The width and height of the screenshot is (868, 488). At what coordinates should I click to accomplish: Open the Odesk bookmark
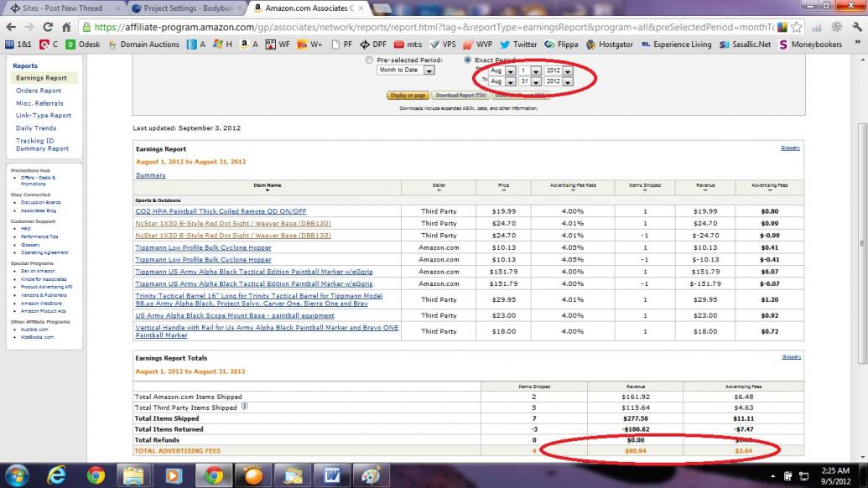[83, 44]
